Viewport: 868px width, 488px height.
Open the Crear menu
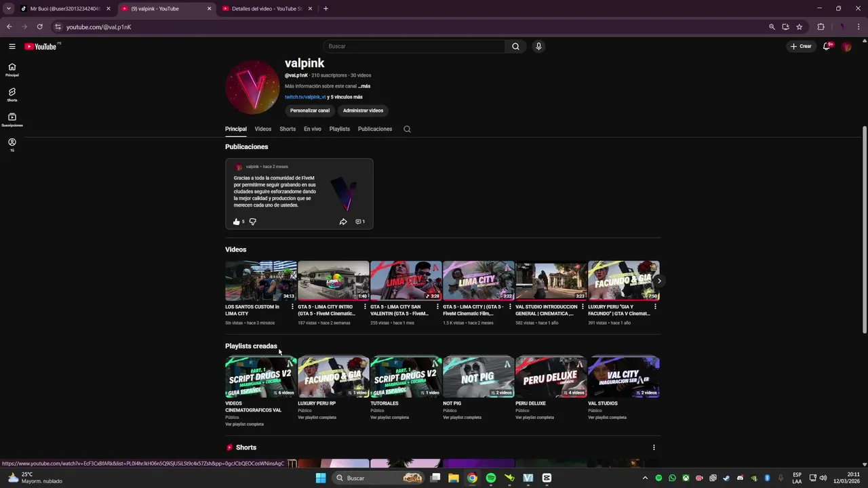click(801, 46)
